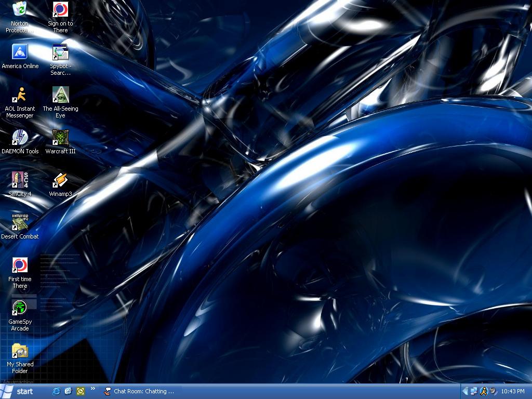Click the AOL Instant Messenger desktop icon

point(20,95)
